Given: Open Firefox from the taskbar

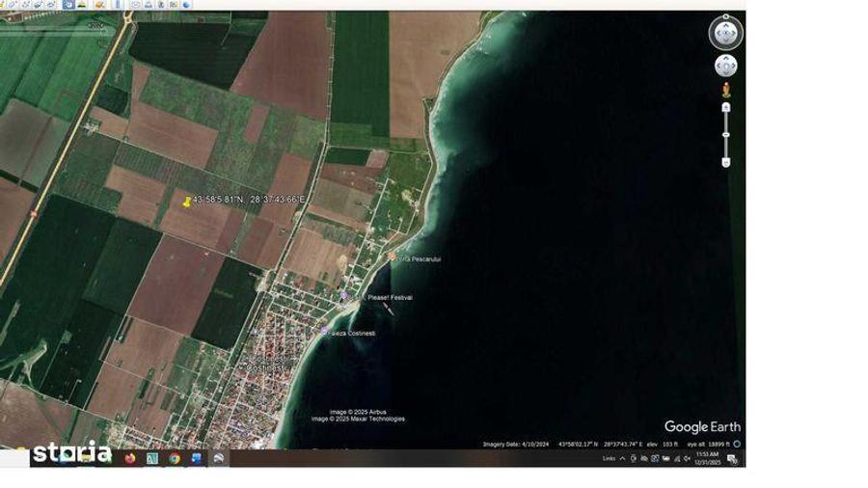Looking at the screenshot, I should tap(130, 458).
